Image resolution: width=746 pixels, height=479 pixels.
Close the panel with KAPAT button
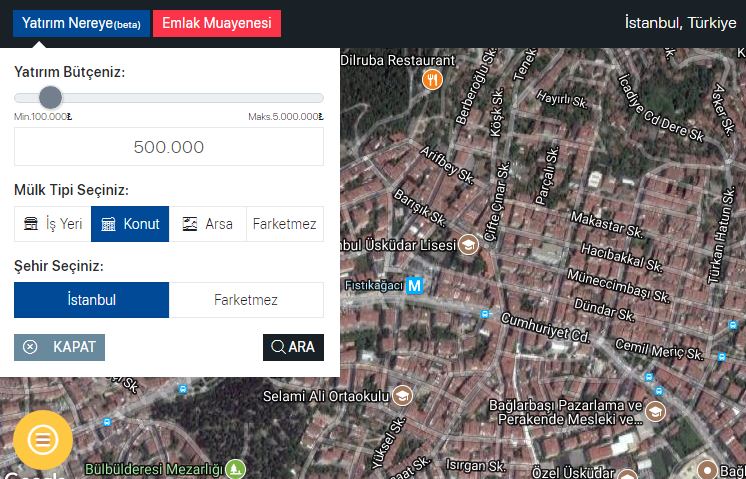59,347
